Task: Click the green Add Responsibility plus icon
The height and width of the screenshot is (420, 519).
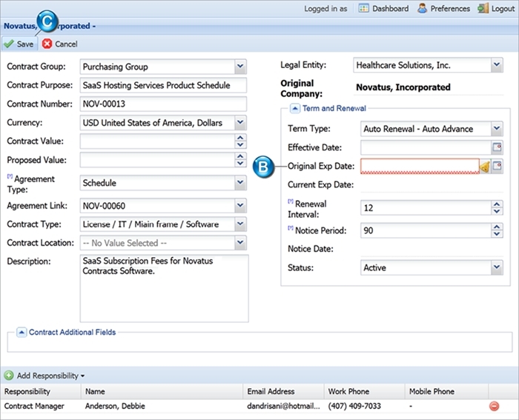Action: tap(9, 376)
